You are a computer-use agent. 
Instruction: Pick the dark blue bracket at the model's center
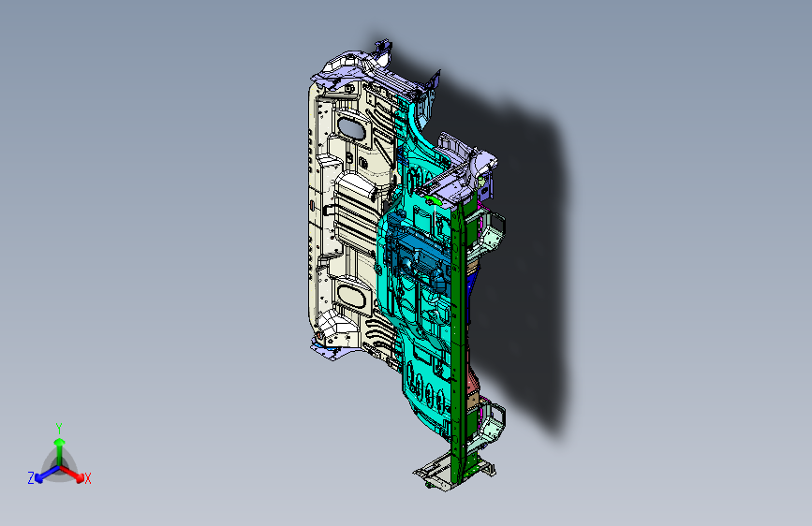[419, 256]
